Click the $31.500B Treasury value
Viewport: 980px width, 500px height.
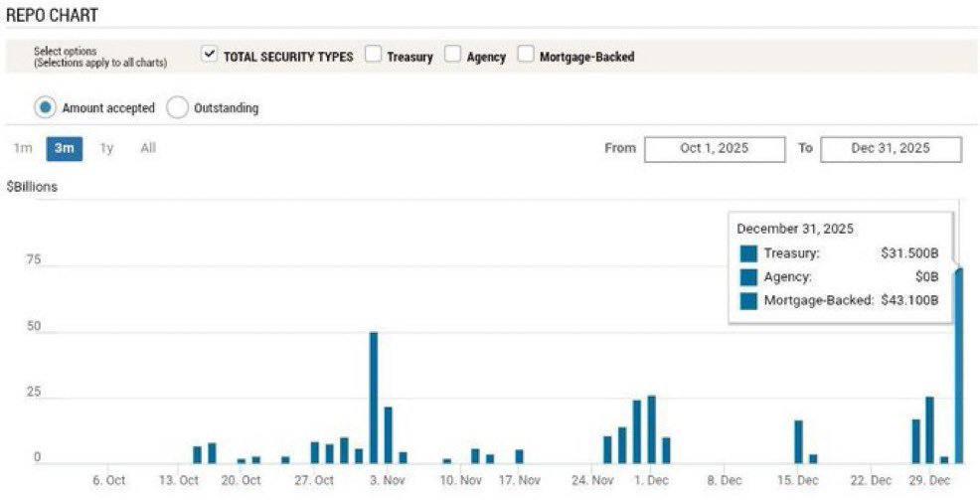pos(909,253)
